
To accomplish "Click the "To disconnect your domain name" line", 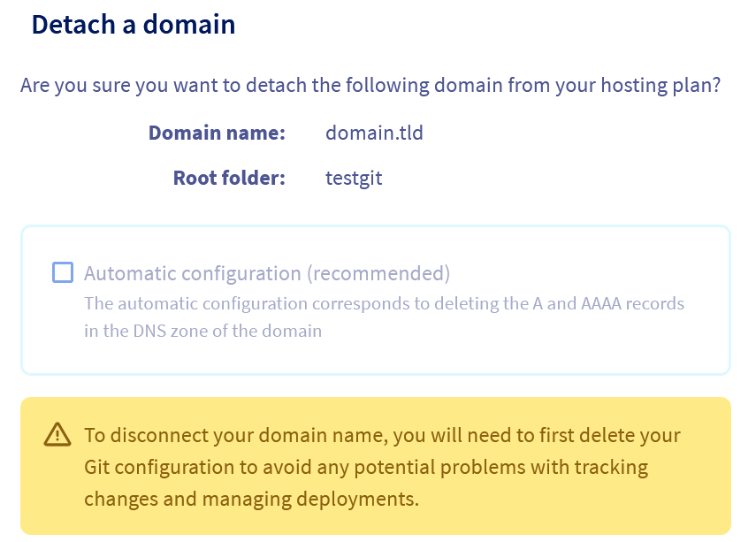I will [x=382, y=435].
